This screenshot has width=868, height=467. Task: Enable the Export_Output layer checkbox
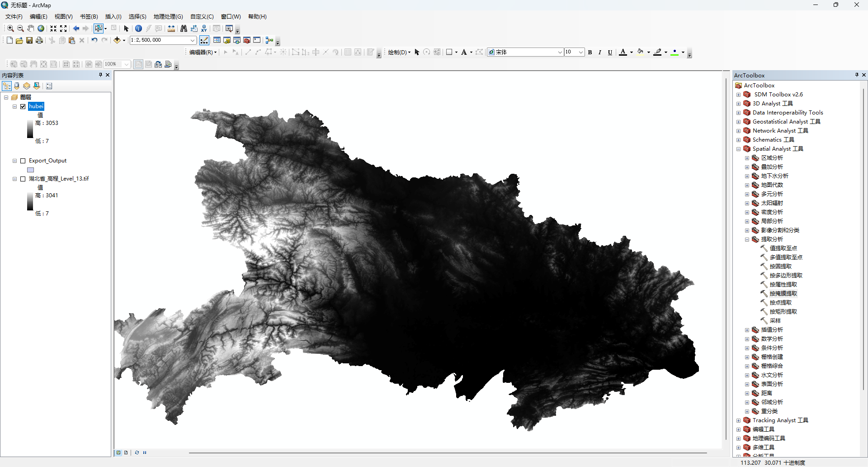[23, 161]
